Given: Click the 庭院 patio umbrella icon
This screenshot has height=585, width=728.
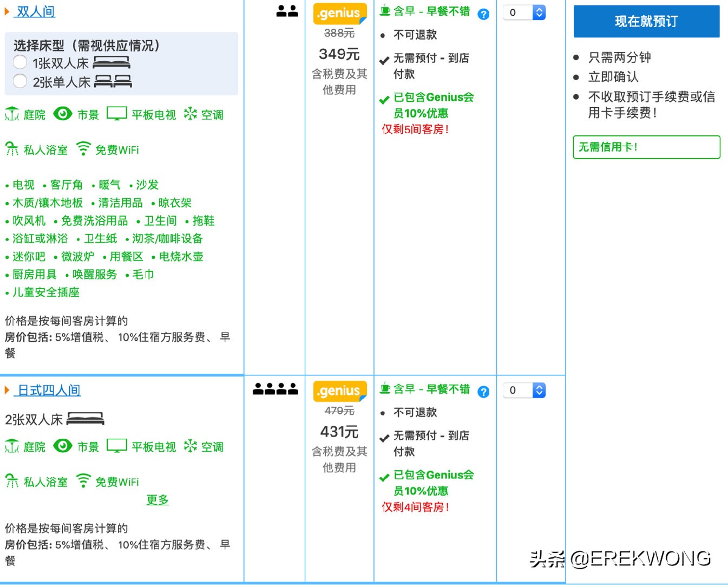Looking at the screenshot, I should pos(12,114).
